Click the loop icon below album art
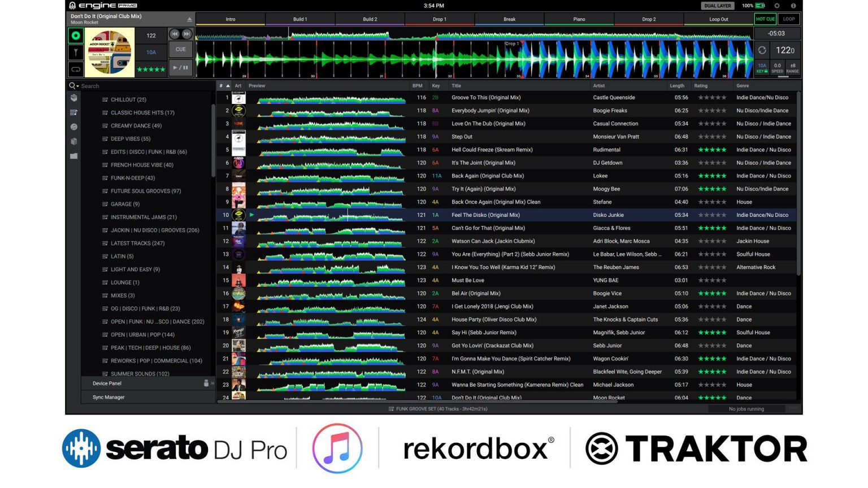The height and width of the screenshot is (488, 868). click(75, 69)
